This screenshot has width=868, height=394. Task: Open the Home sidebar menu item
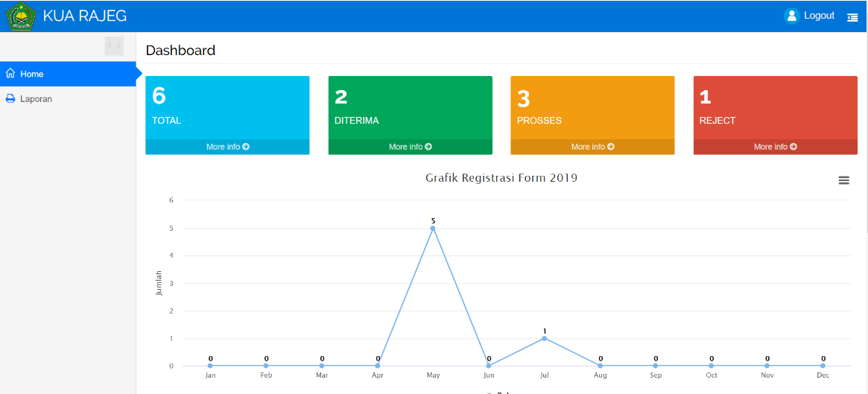[x=68, y=74]
